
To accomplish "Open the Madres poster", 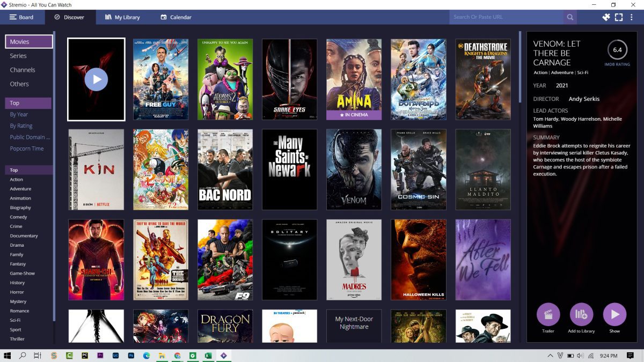I will coord(354,260).
